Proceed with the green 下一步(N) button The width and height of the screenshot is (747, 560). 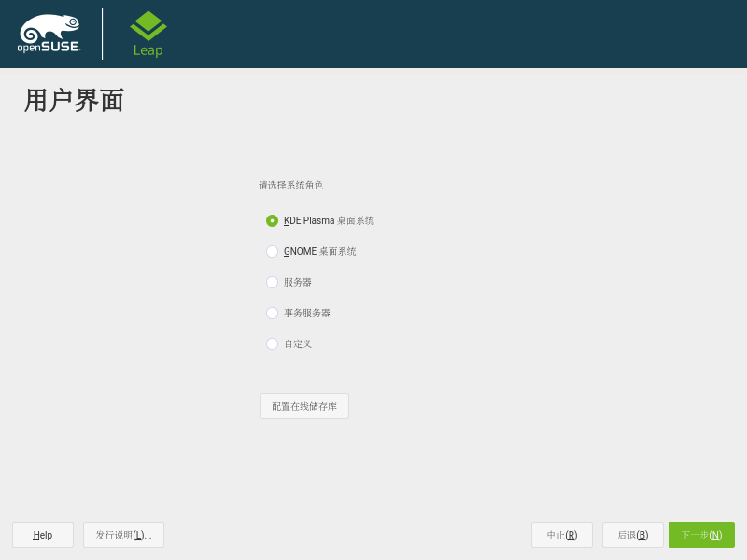click(x=701, y=535)
